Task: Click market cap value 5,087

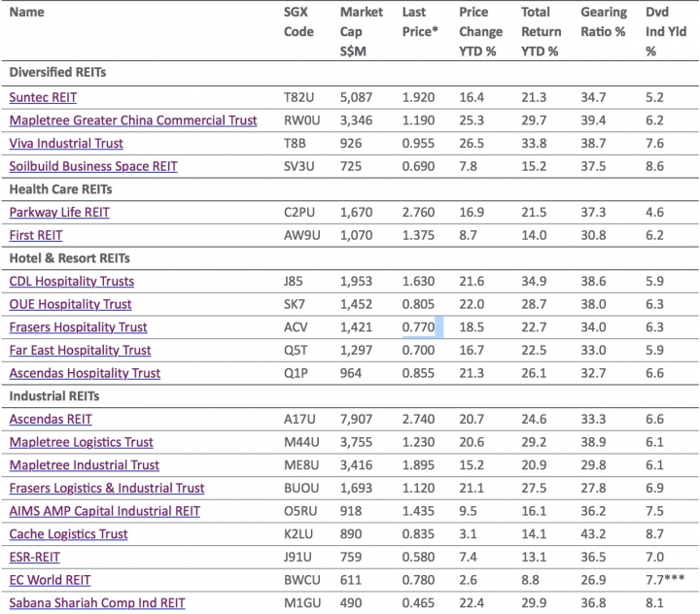Action: pyautogui.click(x=356, y=97)
